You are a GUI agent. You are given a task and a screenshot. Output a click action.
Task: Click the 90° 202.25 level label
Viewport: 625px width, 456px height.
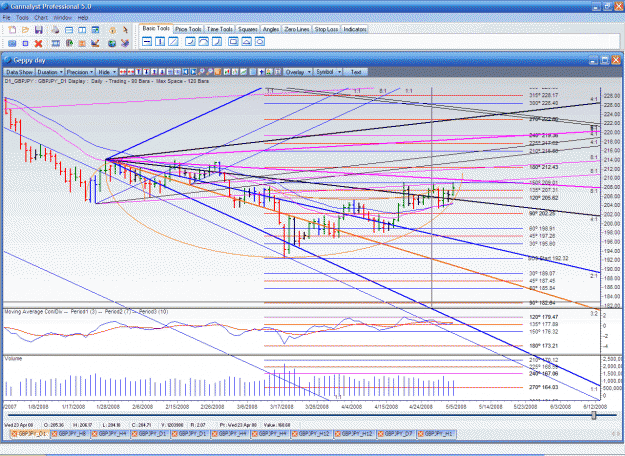pyautogui.click(x=542, y=213)
